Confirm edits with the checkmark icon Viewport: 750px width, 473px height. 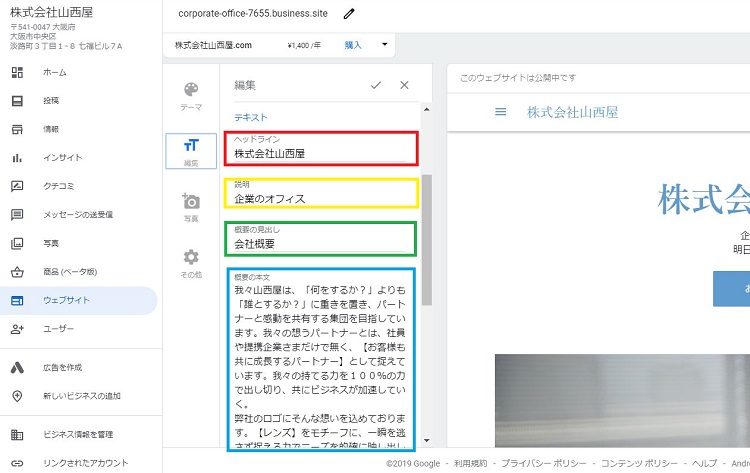click(x=376, y=85)
